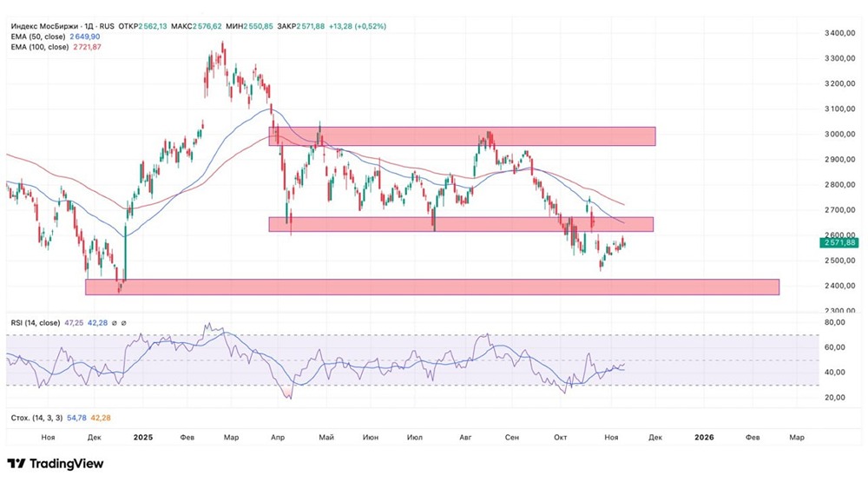The image size is (868, 482).
Task: Click the Ноя label following Окт on time axis
Action: coord(611,437)
